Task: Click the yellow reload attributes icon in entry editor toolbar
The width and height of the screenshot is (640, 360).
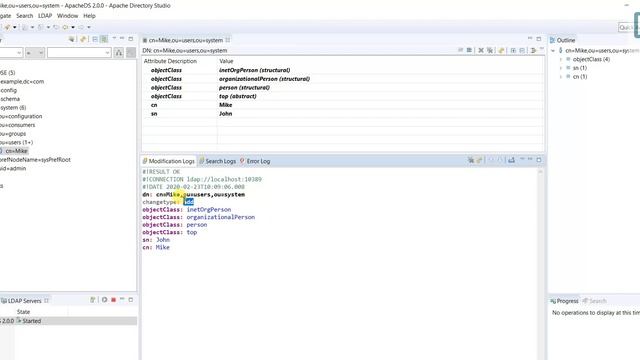Action: (501, 50)
